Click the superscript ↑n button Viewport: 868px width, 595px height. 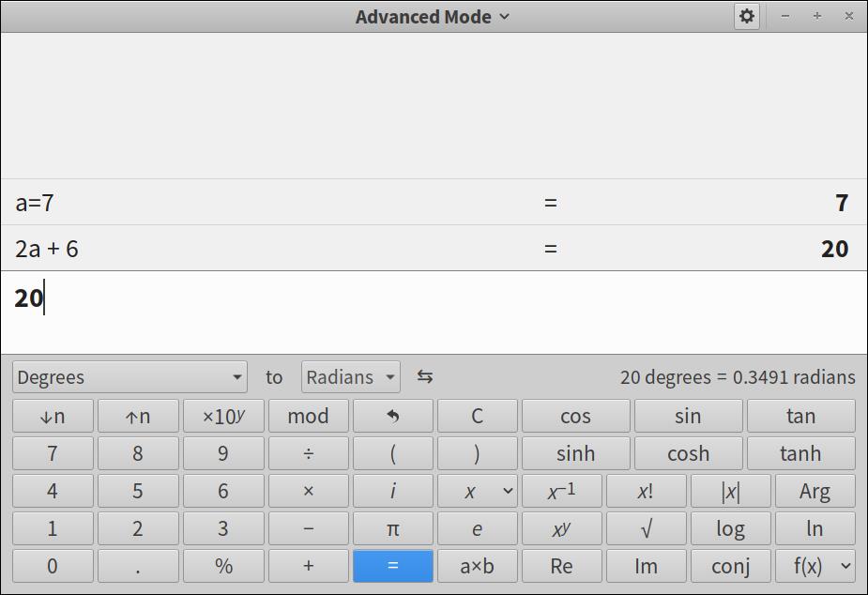click(137, 416)
